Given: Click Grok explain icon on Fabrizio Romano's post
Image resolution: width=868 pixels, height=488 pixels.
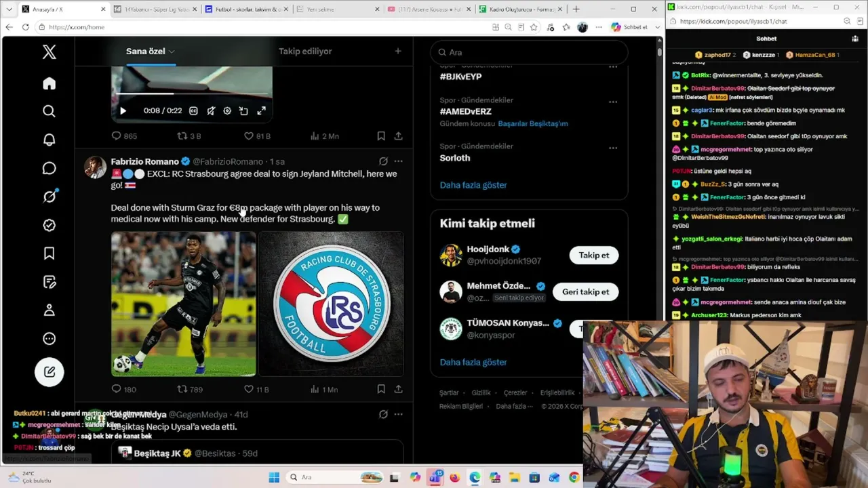Looking at the screenshot, I should tap(383, 161).
